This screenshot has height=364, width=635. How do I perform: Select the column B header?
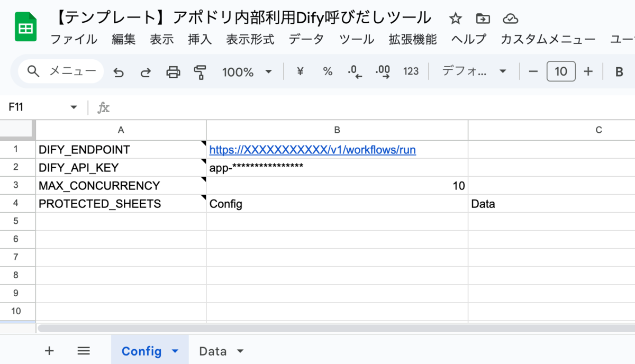pos(337,130)
